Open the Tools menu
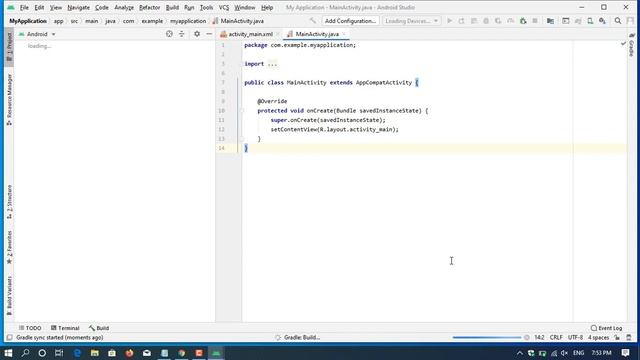640x360 pixels. pyautogui.click(x=206, y=7)
